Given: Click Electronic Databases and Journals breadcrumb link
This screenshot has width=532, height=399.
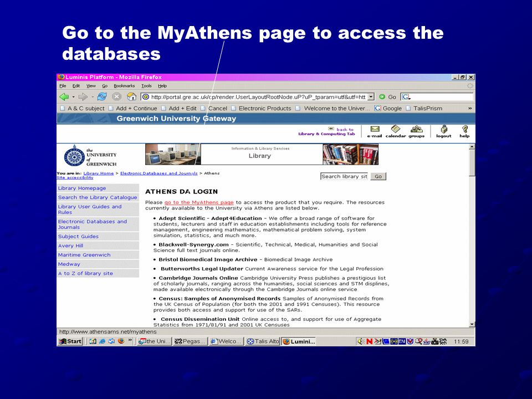Looking at the screenshot, I should [159, 173].
